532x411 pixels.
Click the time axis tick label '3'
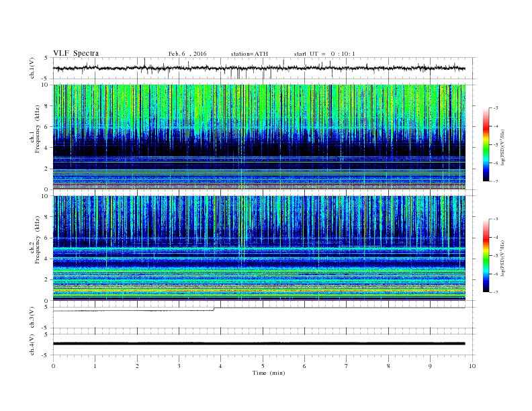click(179, 366)
